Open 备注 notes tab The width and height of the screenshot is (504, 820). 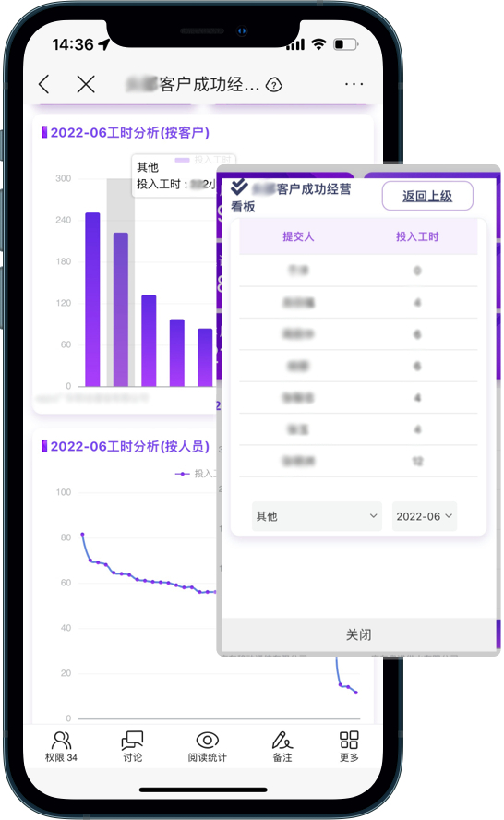point(282,746)
